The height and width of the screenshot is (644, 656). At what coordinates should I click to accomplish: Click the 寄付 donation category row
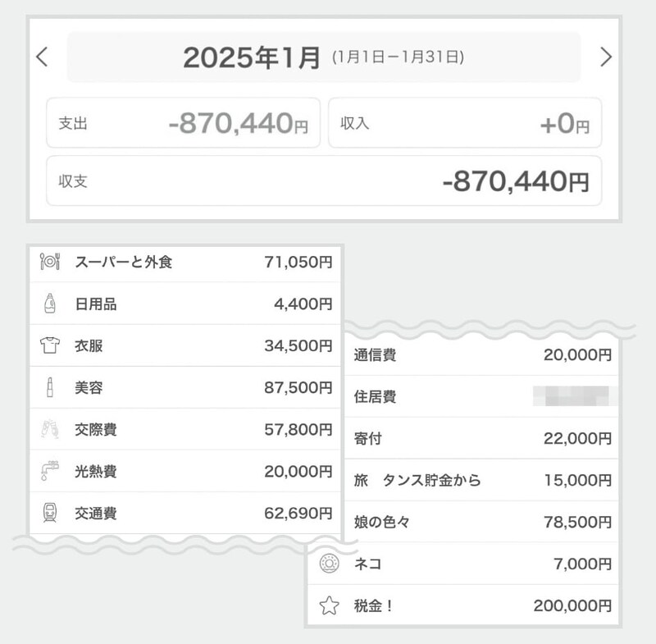pyautogui.click(x=480, y=436)
